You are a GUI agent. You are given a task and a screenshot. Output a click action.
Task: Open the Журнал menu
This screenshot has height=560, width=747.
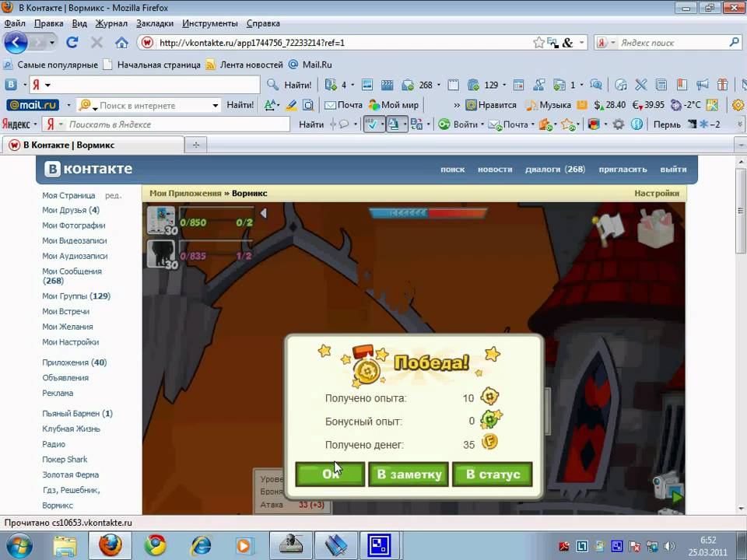coord(111,23)
